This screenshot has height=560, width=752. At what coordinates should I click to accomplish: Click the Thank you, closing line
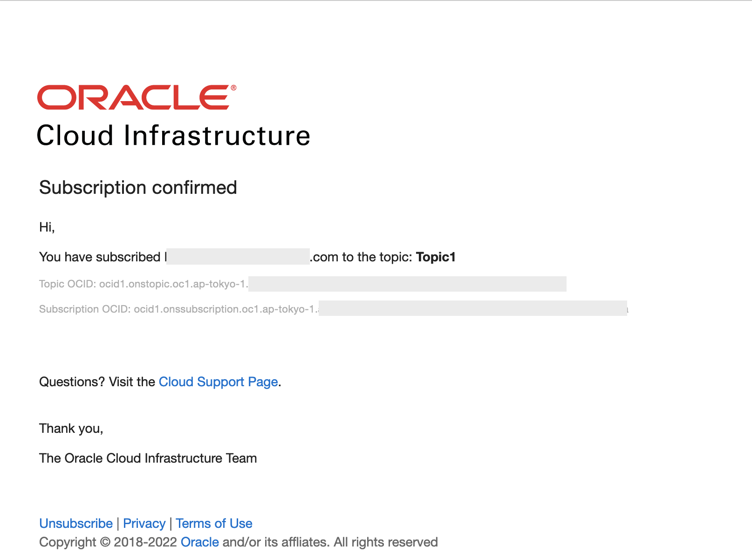pos(71,429)
